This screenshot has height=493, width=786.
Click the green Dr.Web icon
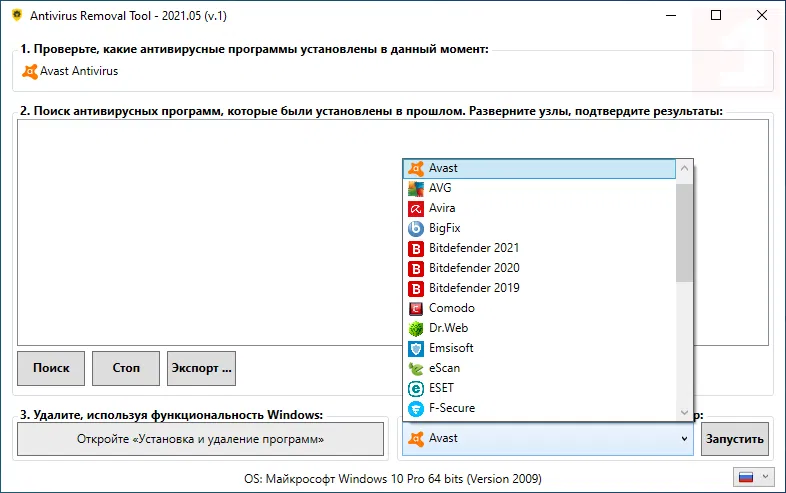[x=416, y=329]
